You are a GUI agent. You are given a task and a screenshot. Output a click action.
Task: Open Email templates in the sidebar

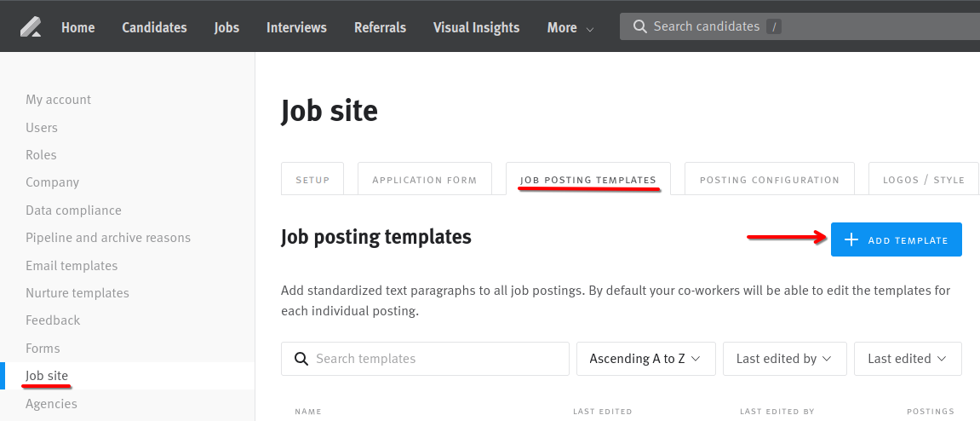click(72, 265)
